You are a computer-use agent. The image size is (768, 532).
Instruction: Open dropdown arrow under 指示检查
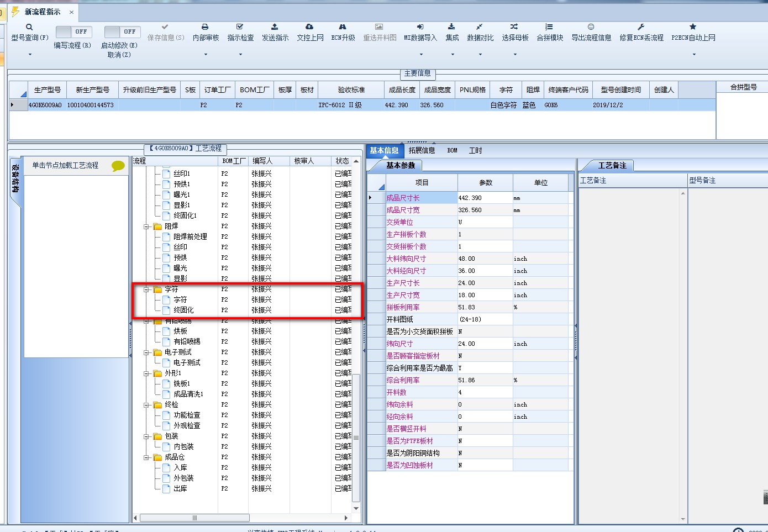pos(240,54)
